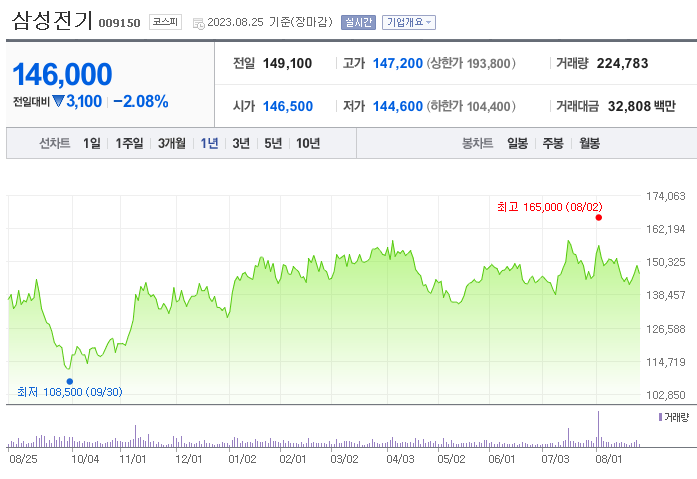The height and width of the screenshot is (479, 697).
Task: Click the calendar-clock icon beside the date
Action: coord(198,23)
